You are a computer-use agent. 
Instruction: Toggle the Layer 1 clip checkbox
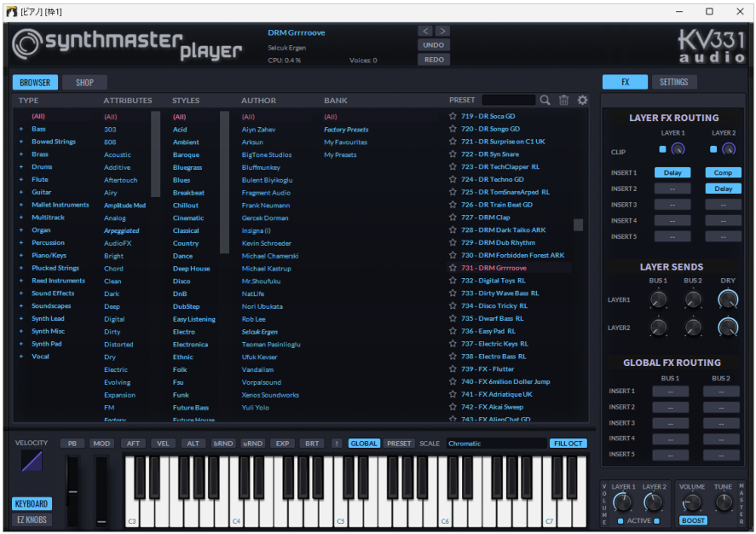pos(662,149)
